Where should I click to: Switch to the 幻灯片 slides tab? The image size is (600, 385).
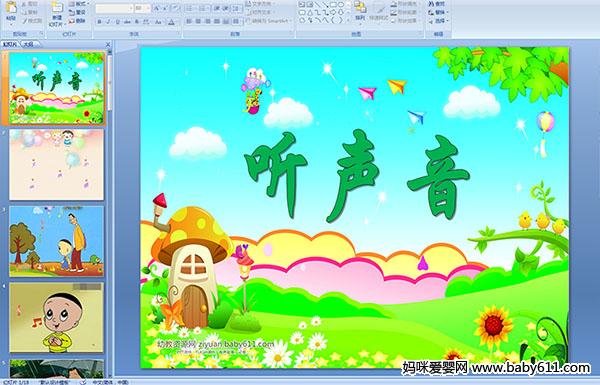click(10, 44)
